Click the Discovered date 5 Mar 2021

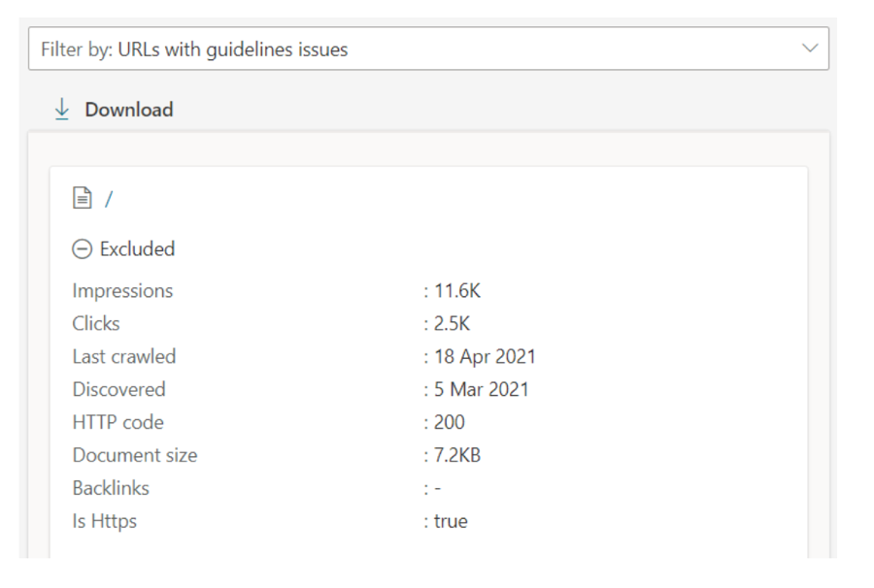pyautogui.click(x=482, y=390)
